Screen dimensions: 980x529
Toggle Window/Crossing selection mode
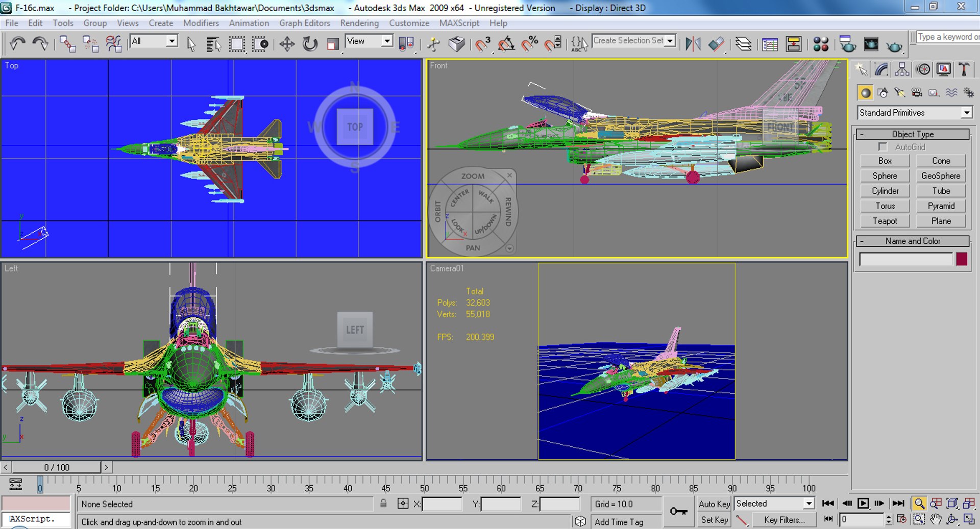pyautogui.click(x=260, y=44)
